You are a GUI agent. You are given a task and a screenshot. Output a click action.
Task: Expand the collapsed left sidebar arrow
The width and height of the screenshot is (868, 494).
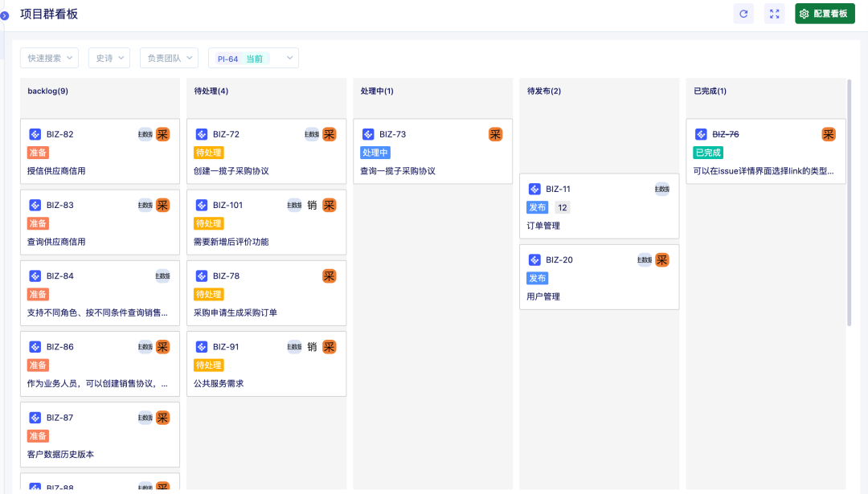(x=4, y=15)
